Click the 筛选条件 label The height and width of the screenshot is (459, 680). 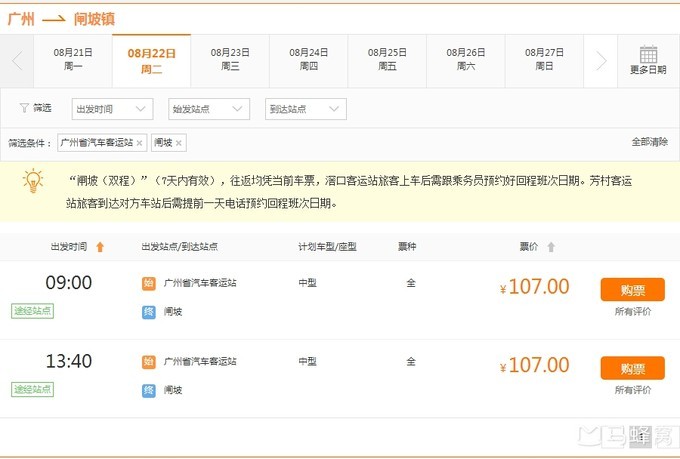pyautogui.click(x=29, y=143)
